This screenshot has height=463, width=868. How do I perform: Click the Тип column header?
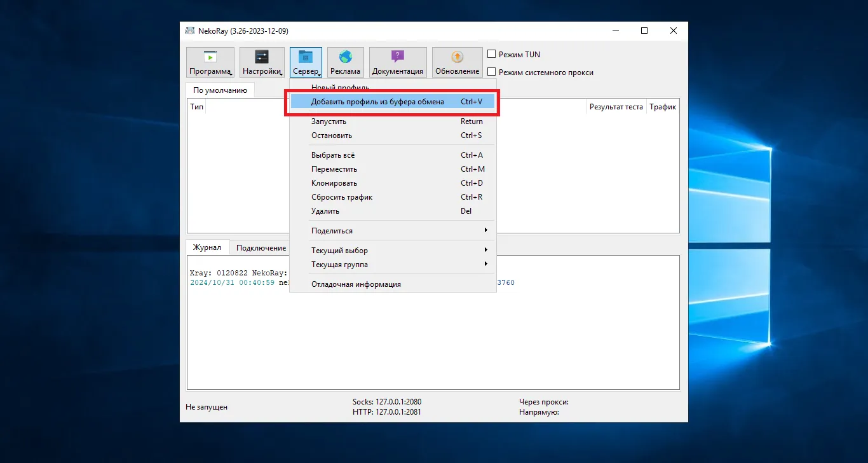pyautogui.click(x=196, y=107)
